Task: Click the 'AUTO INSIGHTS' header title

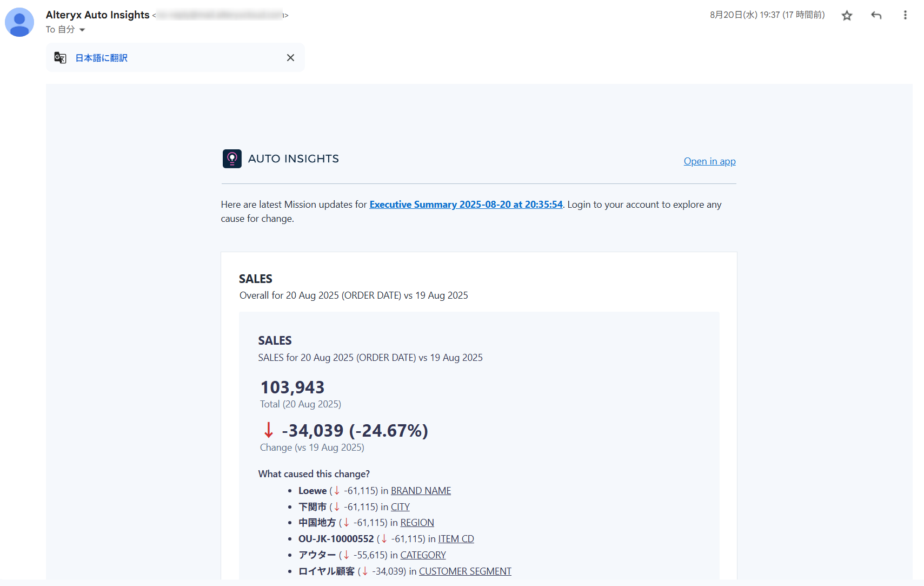Action: (x=293, y=159)
